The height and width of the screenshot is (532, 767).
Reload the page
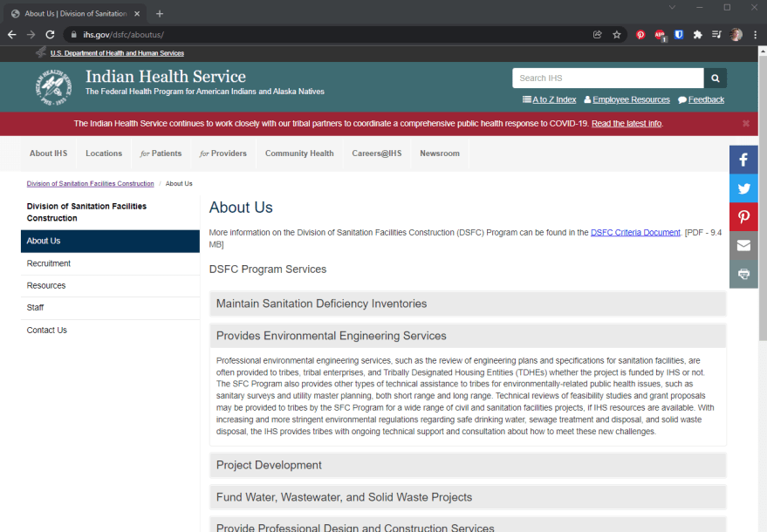click(x=50, y=35)
